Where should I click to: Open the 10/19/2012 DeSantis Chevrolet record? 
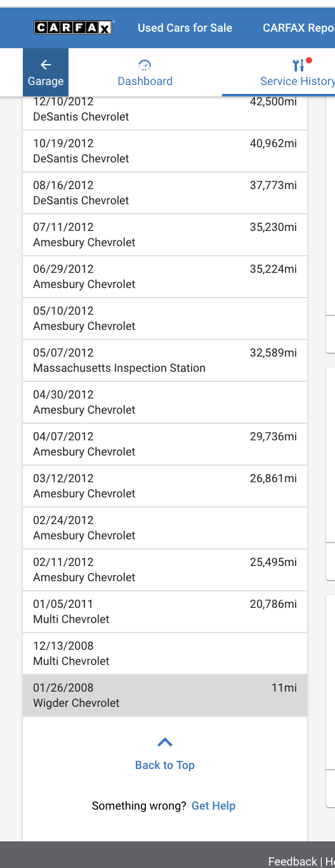pyautogui.click(x=165, y=151)
